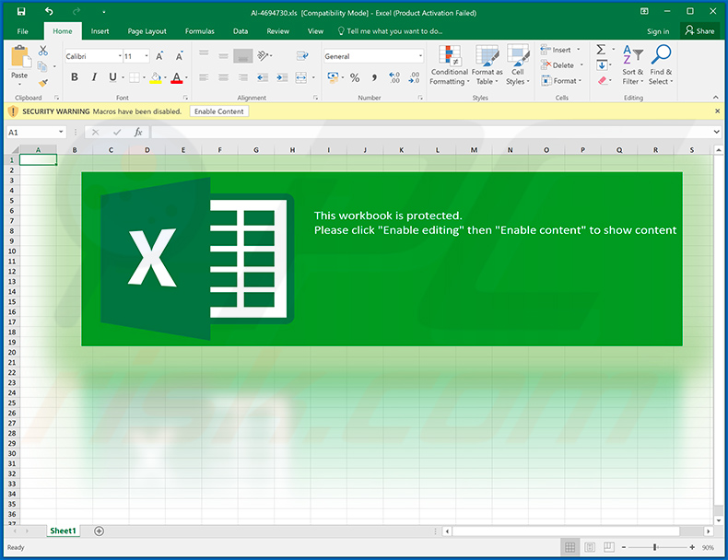Image resolution: width=728 pixels, height=560 pixels.
Task: Click the Clear eraser icon
Action: [602, 81]
